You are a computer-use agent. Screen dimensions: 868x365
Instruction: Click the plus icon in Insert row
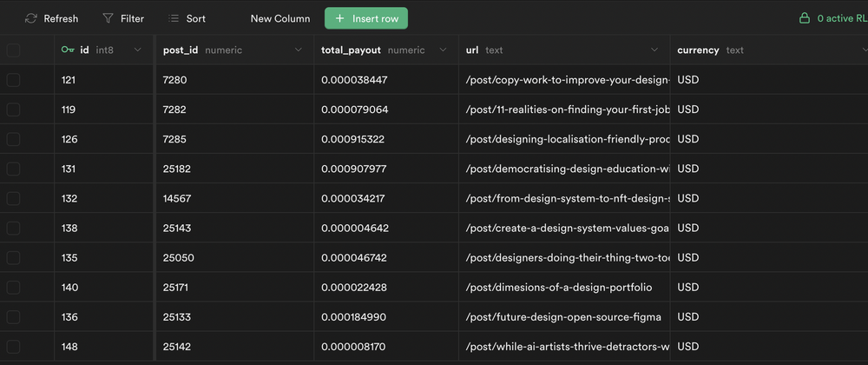[x=339, y=18]
